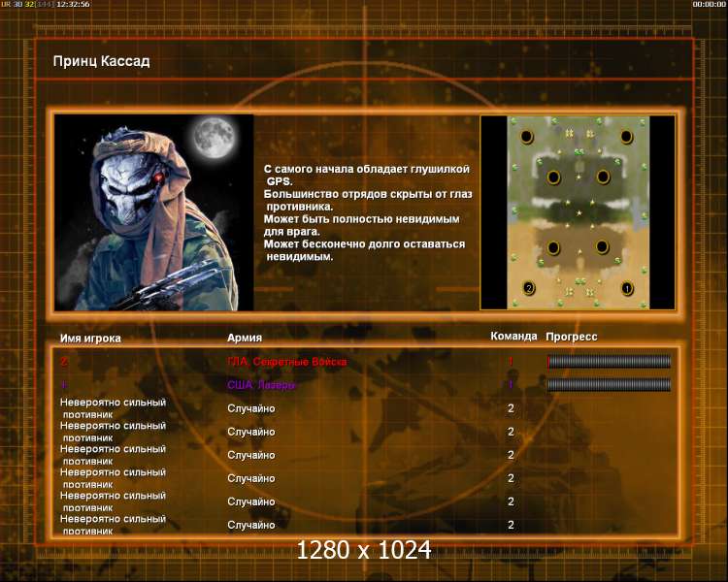Click Случайно army of the last AI opponent

coord(251,525)
